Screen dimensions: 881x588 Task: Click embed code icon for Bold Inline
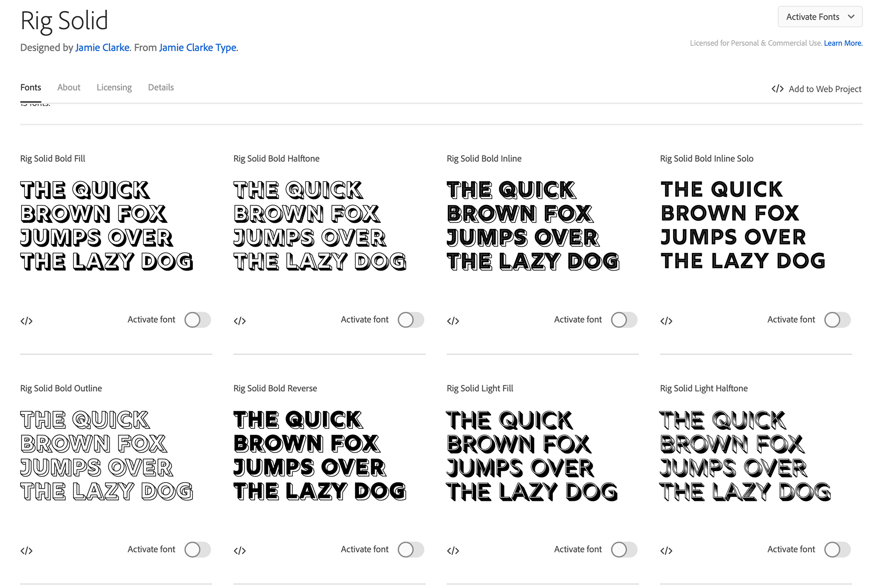coord(453,321)
